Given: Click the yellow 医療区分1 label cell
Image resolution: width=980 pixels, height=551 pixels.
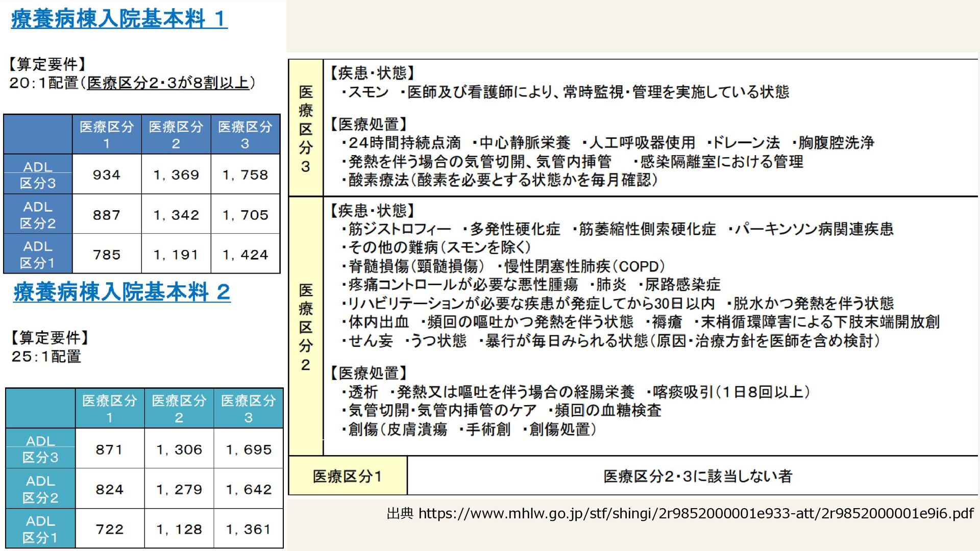Looking at the screenshot, I should [347, 477].
